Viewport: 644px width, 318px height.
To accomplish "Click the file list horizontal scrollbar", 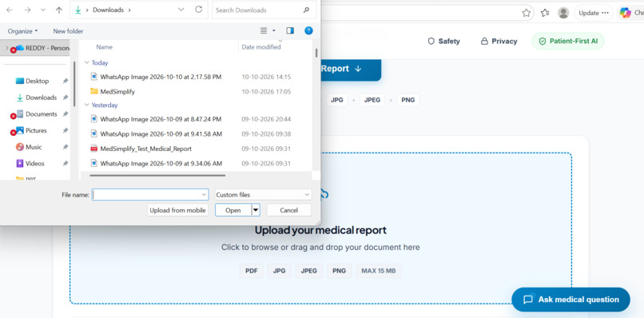I will coord(157,176).
